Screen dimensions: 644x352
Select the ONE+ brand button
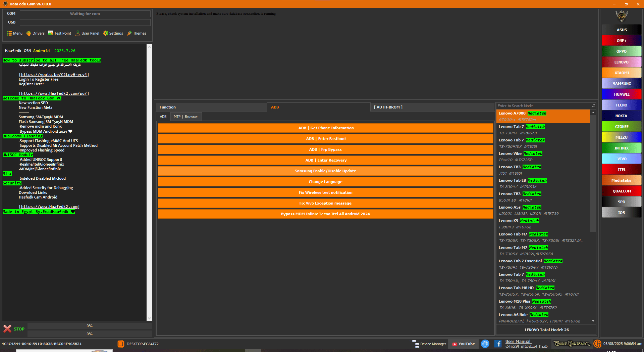click(x=622, y=41)
